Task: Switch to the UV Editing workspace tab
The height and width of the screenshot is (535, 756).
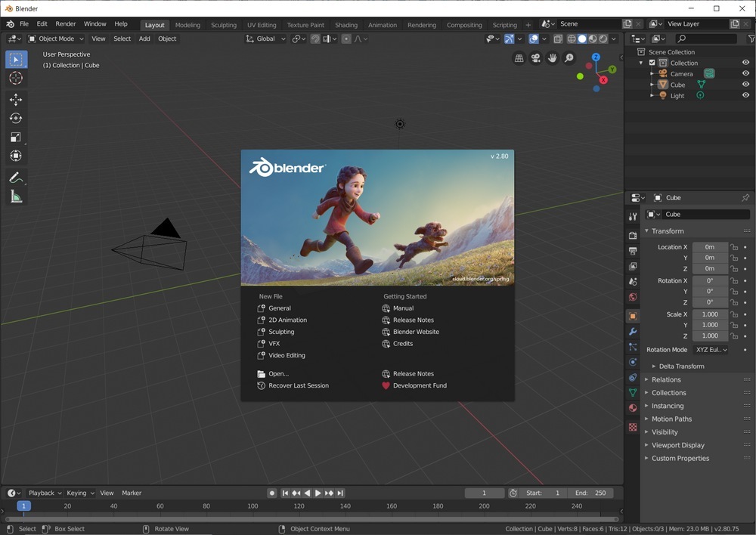Action: (x=262, y=25)
